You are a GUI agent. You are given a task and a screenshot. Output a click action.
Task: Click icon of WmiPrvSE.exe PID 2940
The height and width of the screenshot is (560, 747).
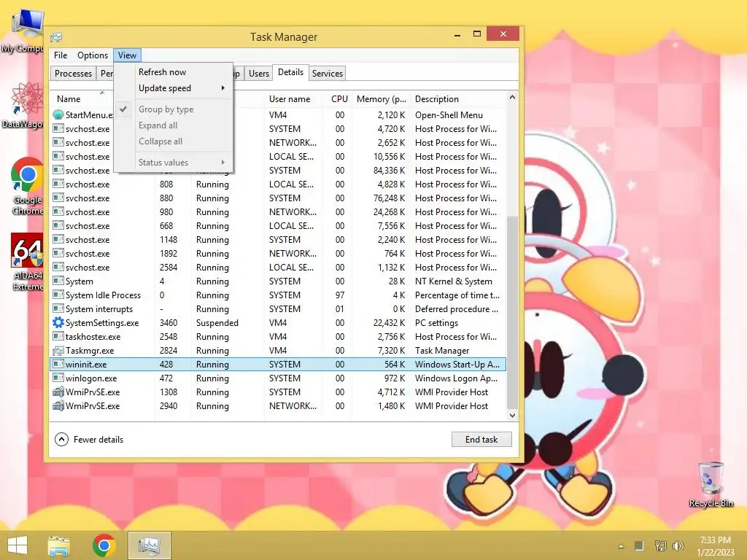pyautogui.click(x=58, y=405)
